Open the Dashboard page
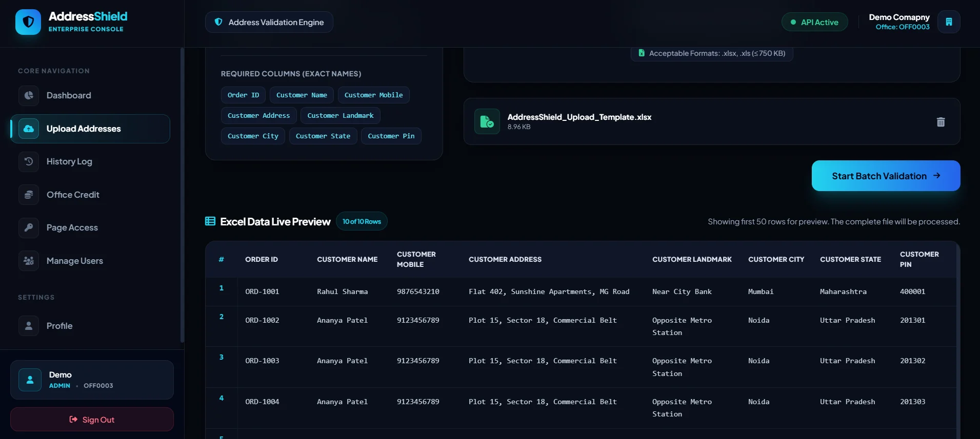This screenshot has width=980, height=439. tap(90, 95)
